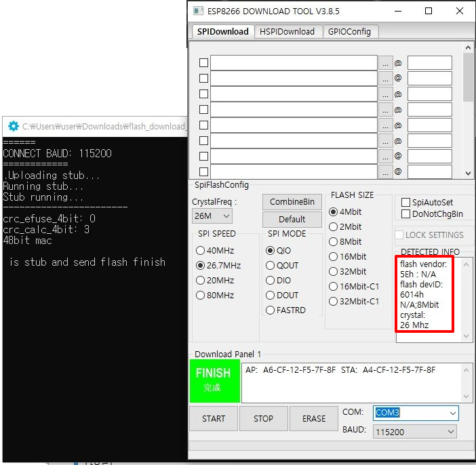Tick the fifth file row checkbox
476x465 pixels.
(203, 125)
